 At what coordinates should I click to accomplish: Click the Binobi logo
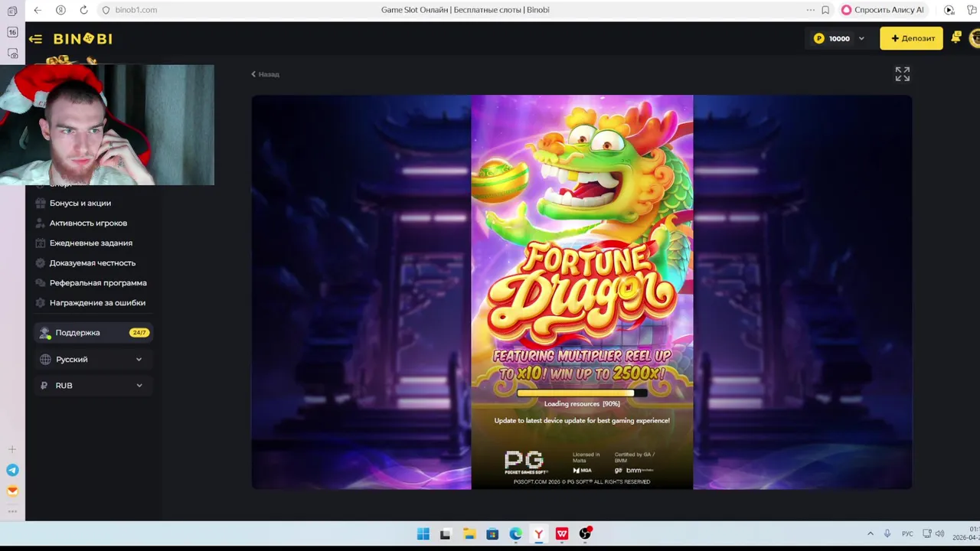pos(83,39)
